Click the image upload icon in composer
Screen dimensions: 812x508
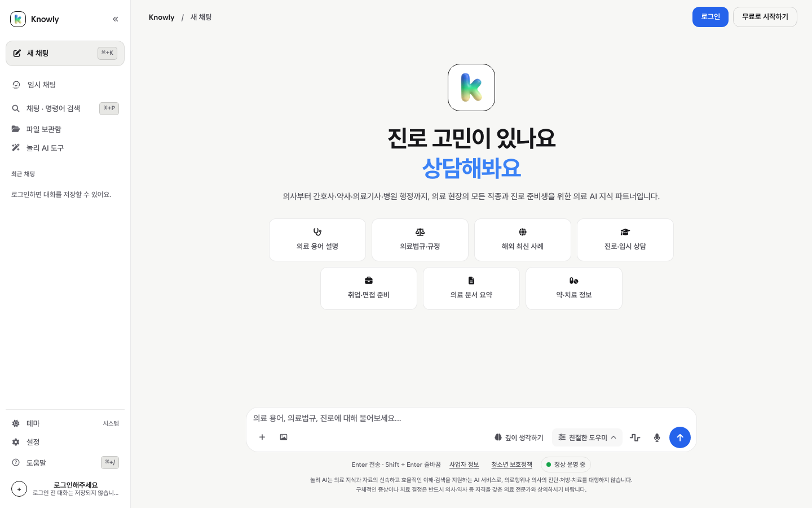(284, 437)
